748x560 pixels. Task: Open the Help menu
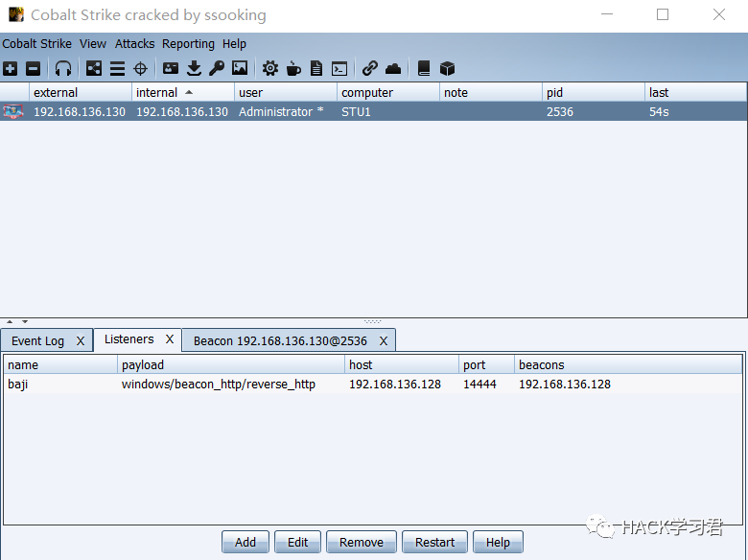pos(234,44)
